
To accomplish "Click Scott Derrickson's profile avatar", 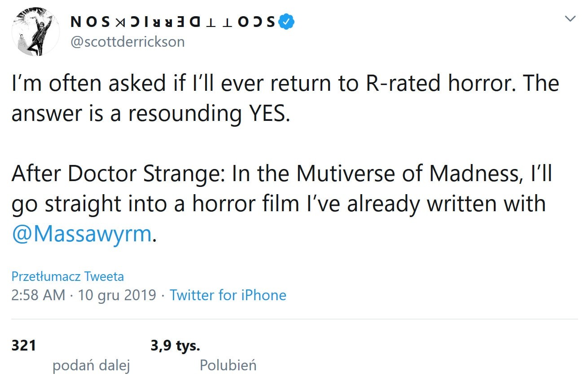I will (34, 31).
